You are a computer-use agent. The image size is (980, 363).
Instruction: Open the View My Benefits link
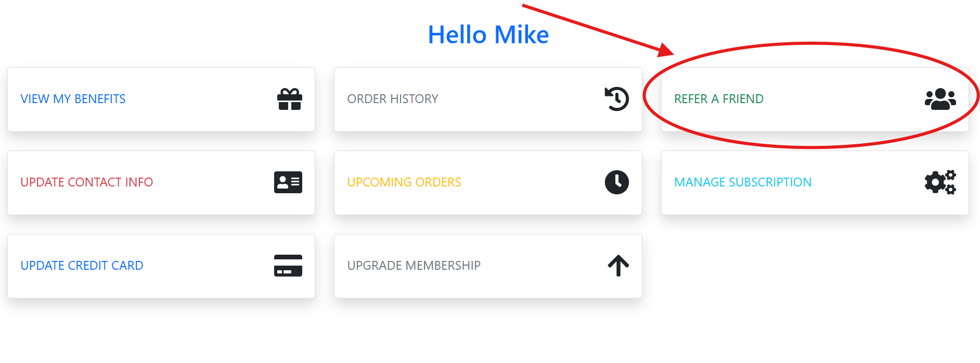point(73,99)
